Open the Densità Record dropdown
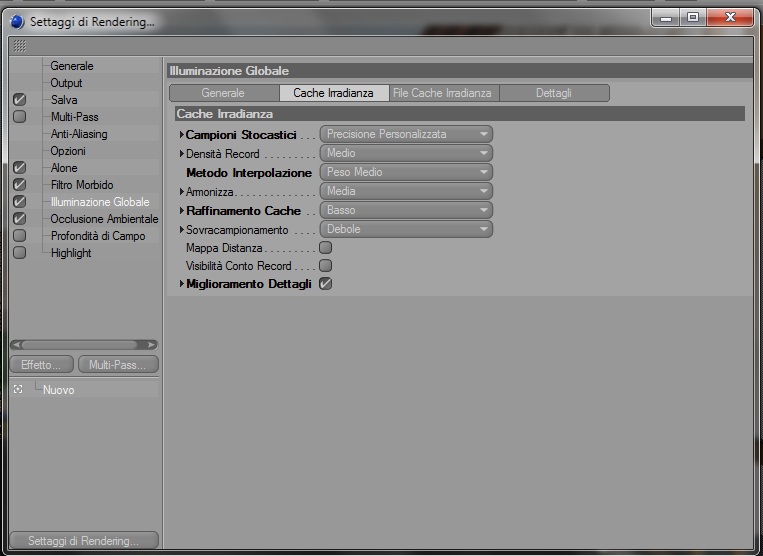This screenshot has width=763, height=556. (x=406, y=153)
